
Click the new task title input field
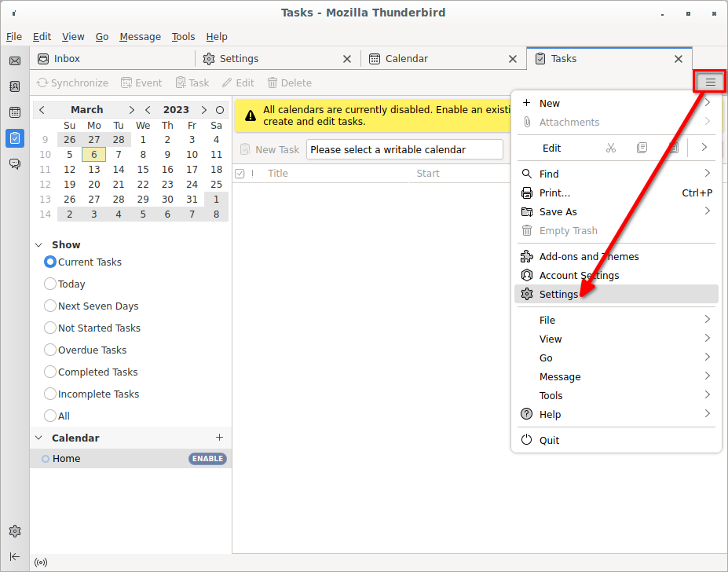click(x=404, y=149)
